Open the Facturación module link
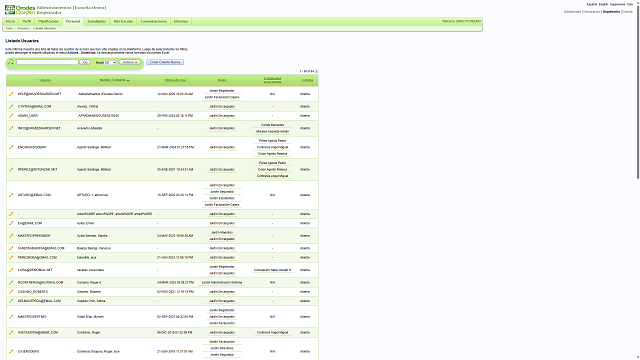This screenshot has height=360, width=640. point(592,12)
